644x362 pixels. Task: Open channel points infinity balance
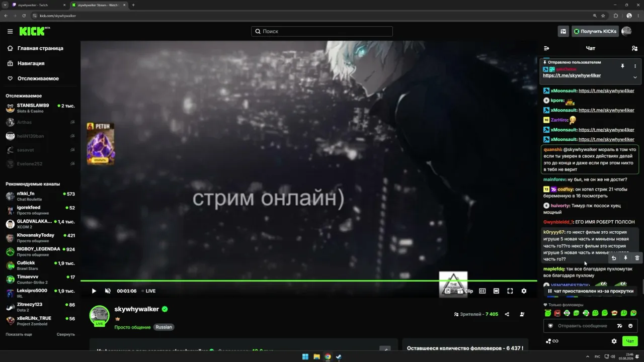click(552, 341)
